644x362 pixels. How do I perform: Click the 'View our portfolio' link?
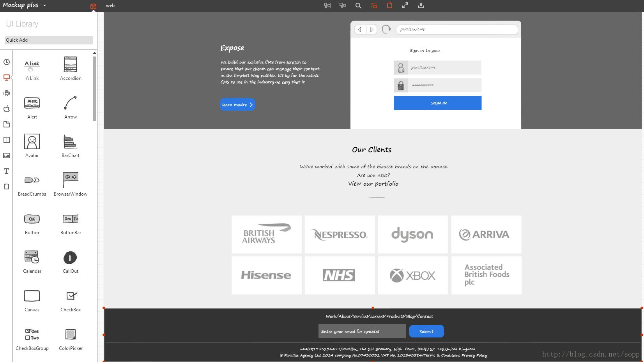373,184
